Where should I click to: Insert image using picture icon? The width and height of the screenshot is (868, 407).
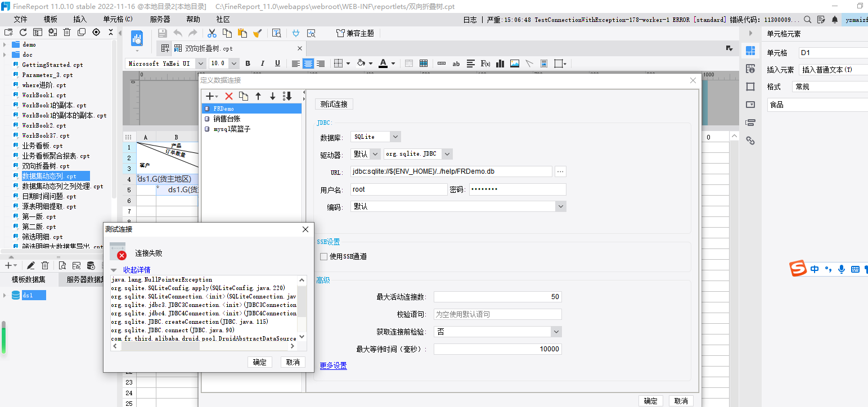coord(515,64)
